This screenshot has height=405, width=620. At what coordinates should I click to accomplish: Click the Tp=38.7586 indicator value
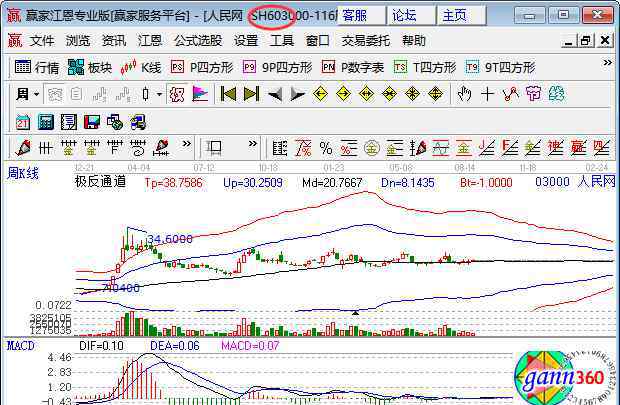(x=173, y=183)
